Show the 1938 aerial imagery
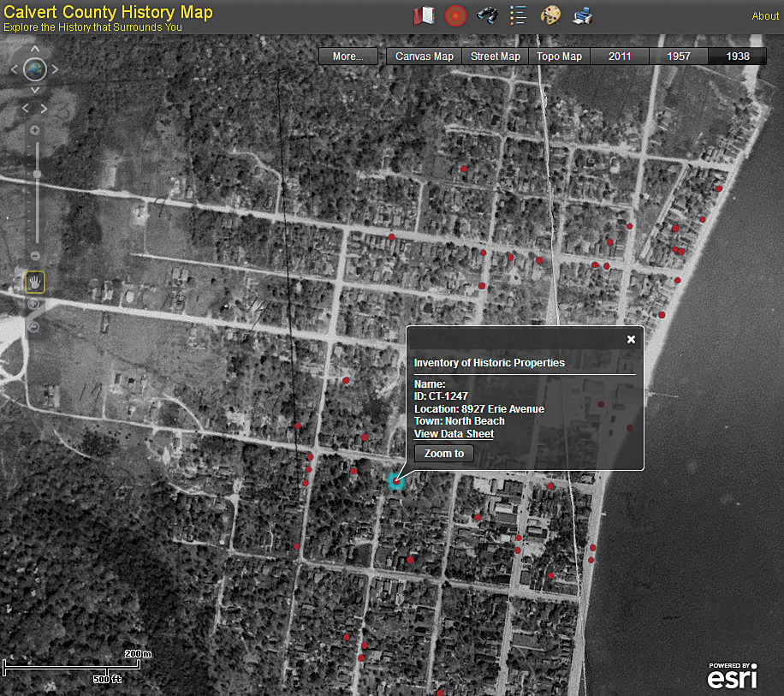 [738, 57]
